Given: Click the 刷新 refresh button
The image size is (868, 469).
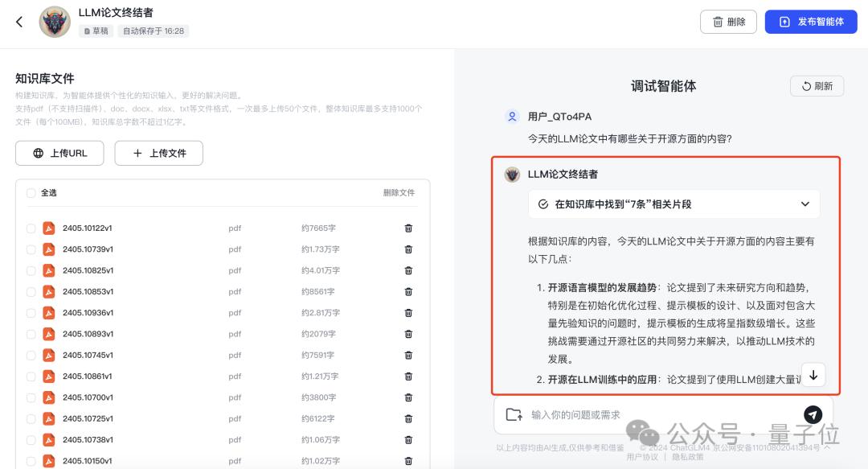Looking at the screenshot, I should [817, 86].
